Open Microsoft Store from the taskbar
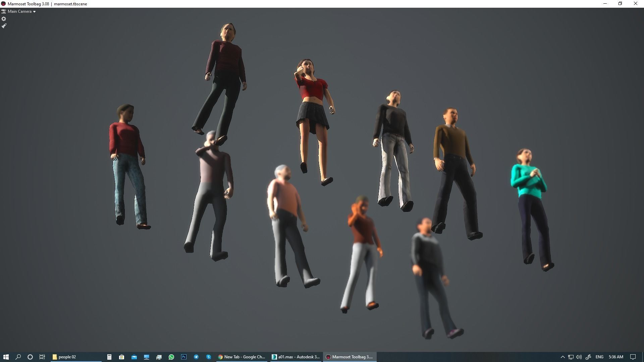 coord(121,357)
